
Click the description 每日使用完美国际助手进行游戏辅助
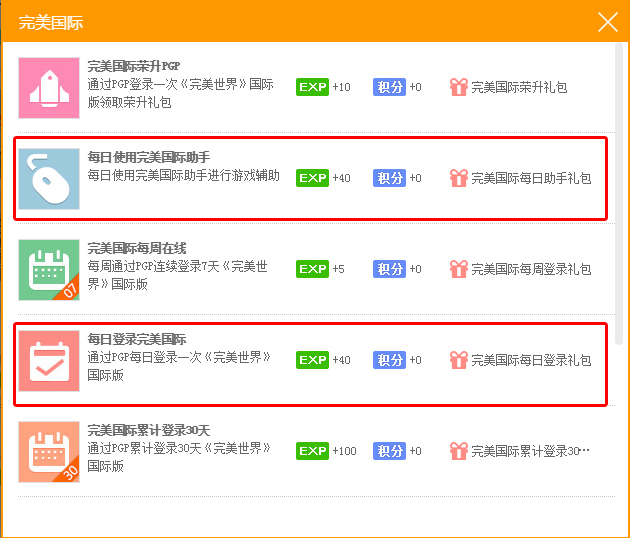tap(184, 176)
